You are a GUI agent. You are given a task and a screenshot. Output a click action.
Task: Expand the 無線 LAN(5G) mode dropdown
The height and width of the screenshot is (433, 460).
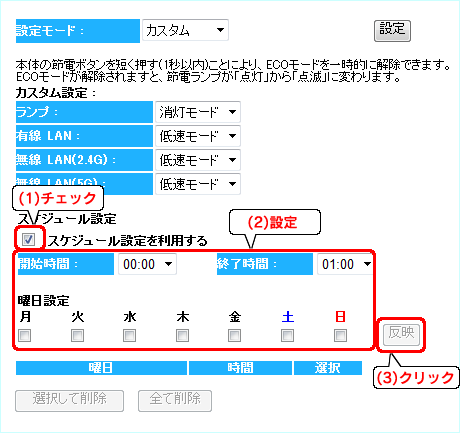(198, 184)
